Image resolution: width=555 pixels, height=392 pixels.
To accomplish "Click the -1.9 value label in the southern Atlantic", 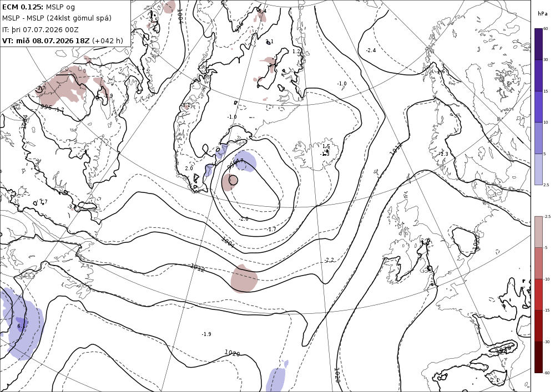I will (206, 334).
